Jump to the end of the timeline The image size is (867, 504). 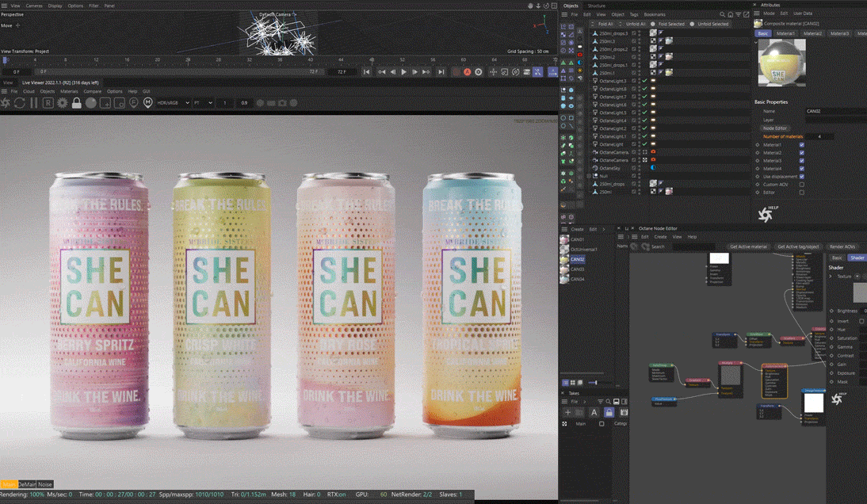point(441,72)
